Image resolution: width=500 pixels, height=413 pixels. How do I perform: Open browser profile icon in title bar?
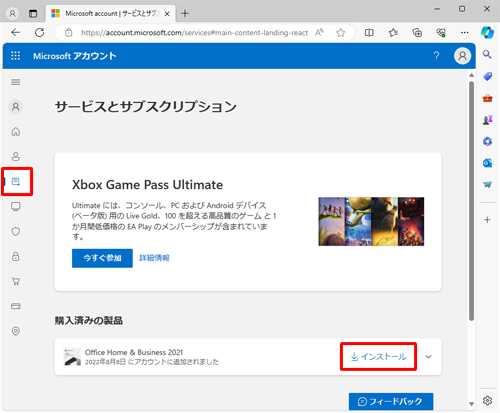12,13
